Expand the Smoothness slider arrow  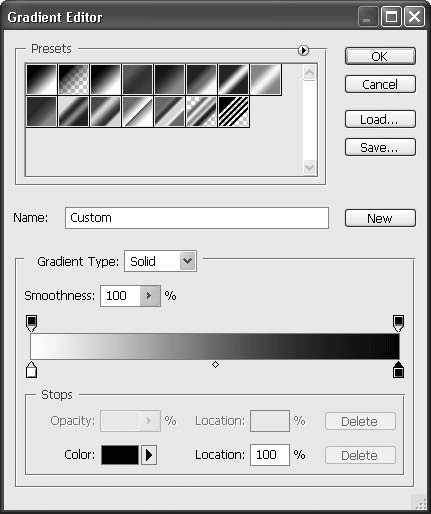click(x=150, y=296)
